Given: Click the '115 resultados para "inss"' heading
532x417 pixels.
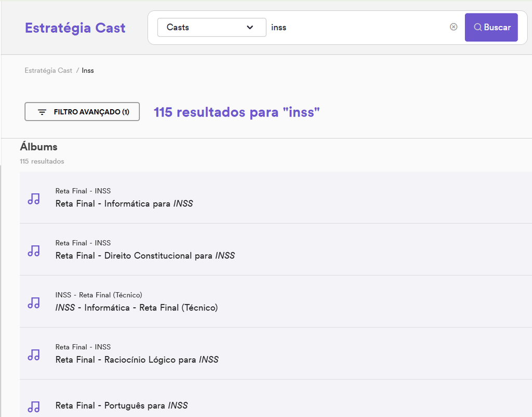Looking at the screenshot, I should click(x=237, y=112).
